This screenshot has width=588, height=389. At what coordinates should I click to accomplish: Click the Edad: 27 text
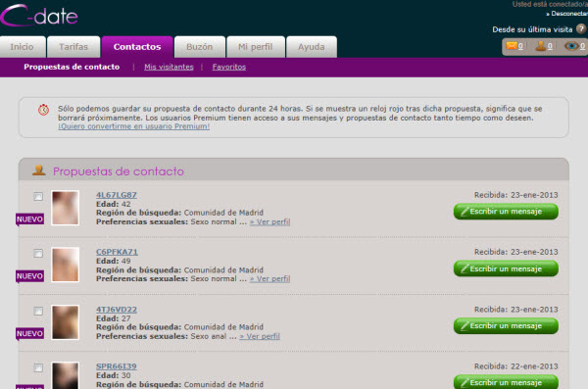(x=114, y=318)
